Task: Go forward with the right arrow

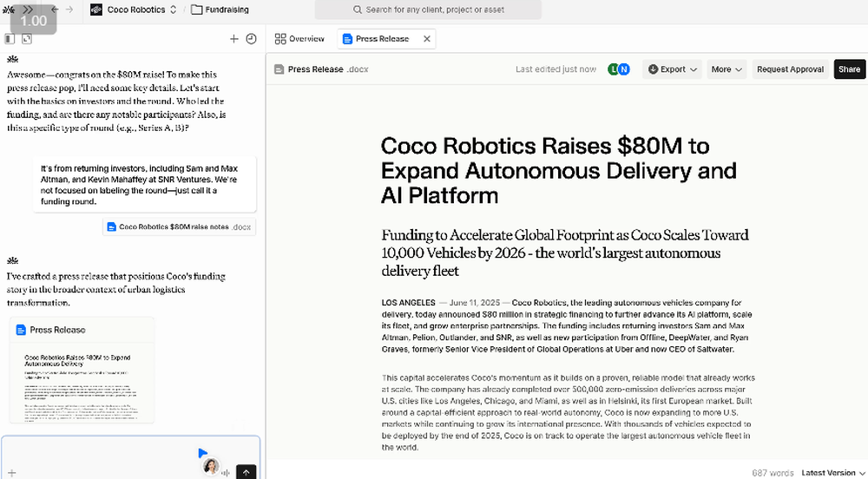Action: click(x=69, y=10)
